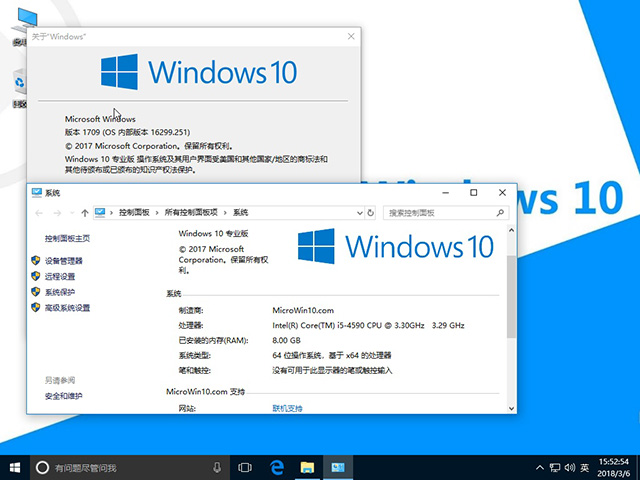Close the About Windows dialog

[351, 36]
